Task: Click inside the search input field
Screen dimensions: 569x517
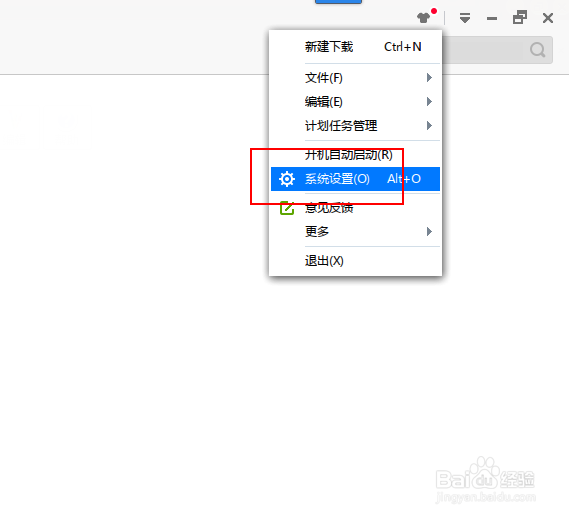Action: pos(497,50)
